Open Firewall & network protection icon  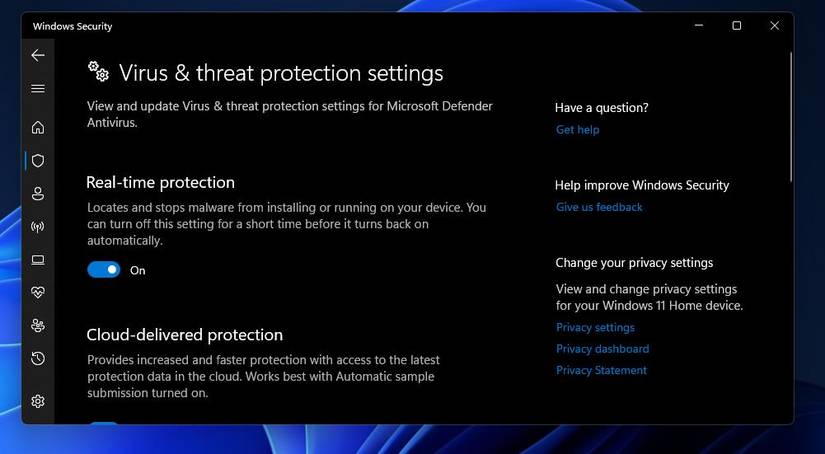pos(38,227)
